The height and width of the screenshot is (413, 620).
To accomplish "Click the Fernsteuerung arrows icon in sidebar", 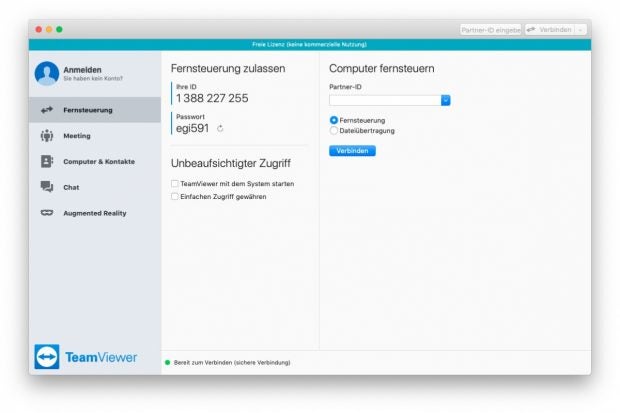I will (x=46, y=110).
